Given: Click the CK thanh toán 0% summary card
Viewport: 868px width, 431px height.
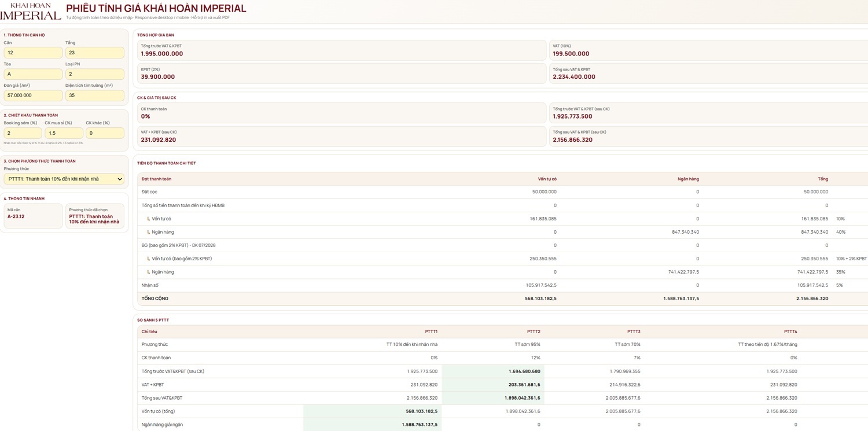Looking at the screenshot, I should (x=341, y=113).
